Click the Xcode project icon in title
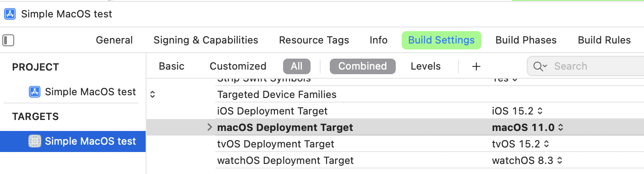Screen dimensions: 644x174 (10, 14)
